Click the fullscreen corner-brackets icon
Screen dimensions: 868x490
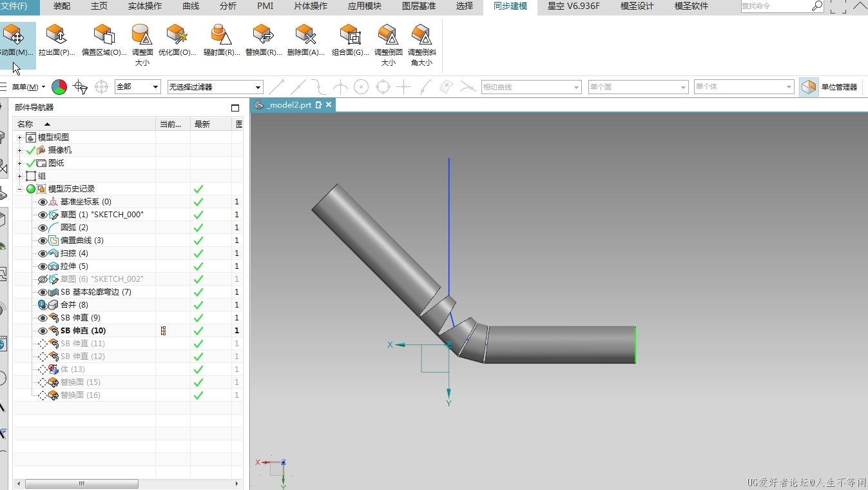click(838, 6)
